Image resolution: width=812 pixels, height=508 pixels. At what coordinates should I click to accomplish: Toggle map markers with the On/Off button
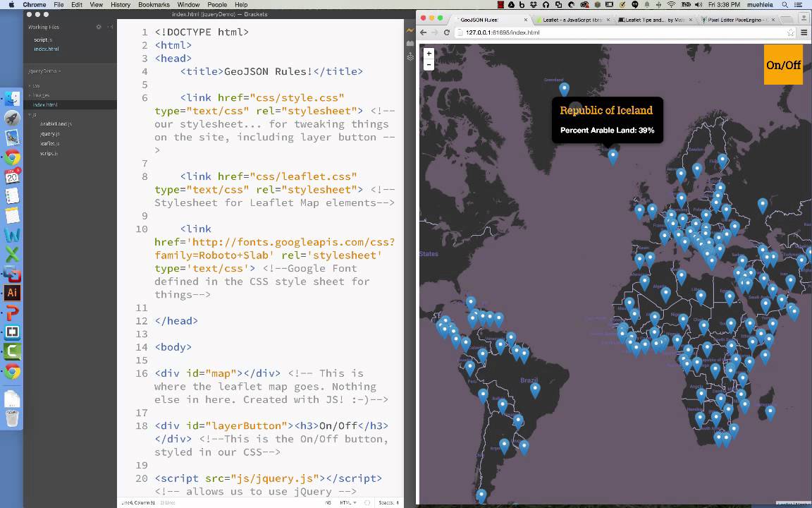(x=783, y=65)
